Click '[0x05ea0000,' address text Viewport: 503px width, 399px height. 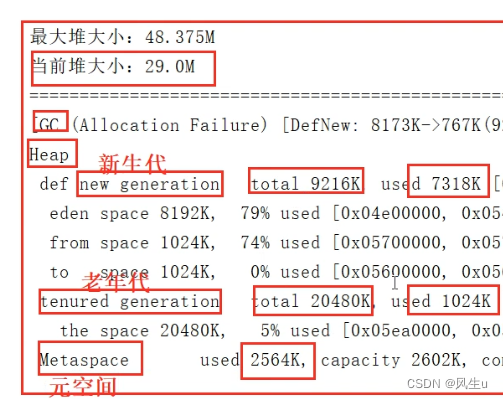400,331
